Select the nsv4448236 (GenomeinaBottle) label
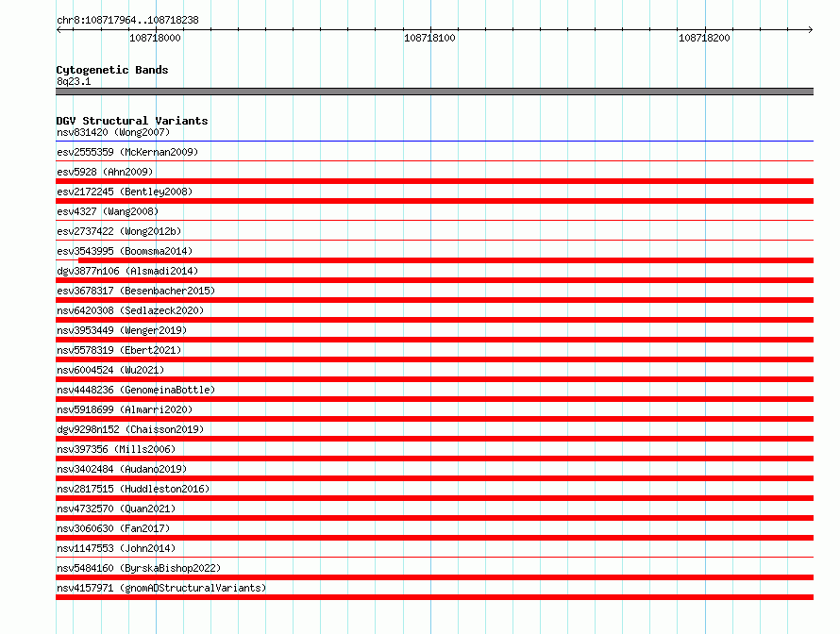The width and height of the screenshot is (840, 634). point(136,390)
